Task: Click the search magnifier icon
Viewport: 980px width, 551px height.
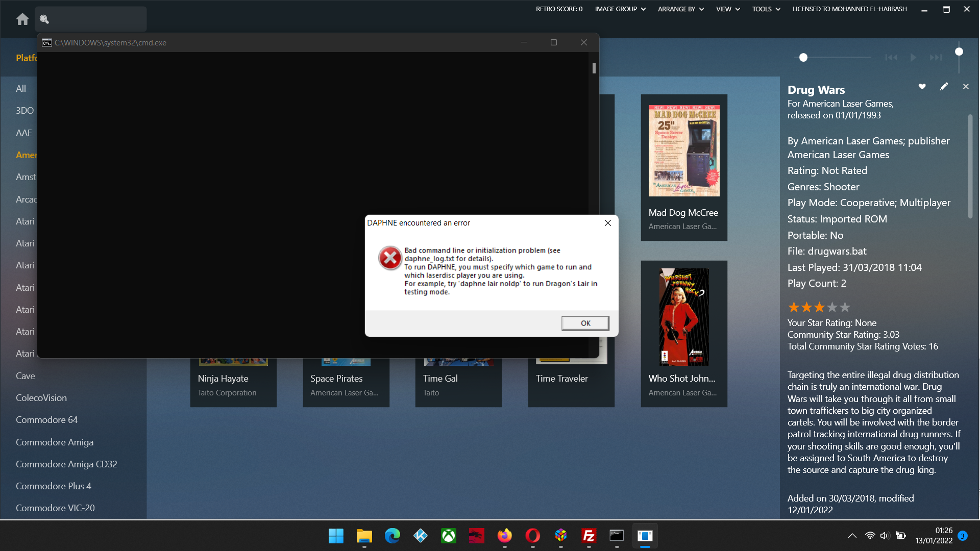Action: (x=44, y=19)
